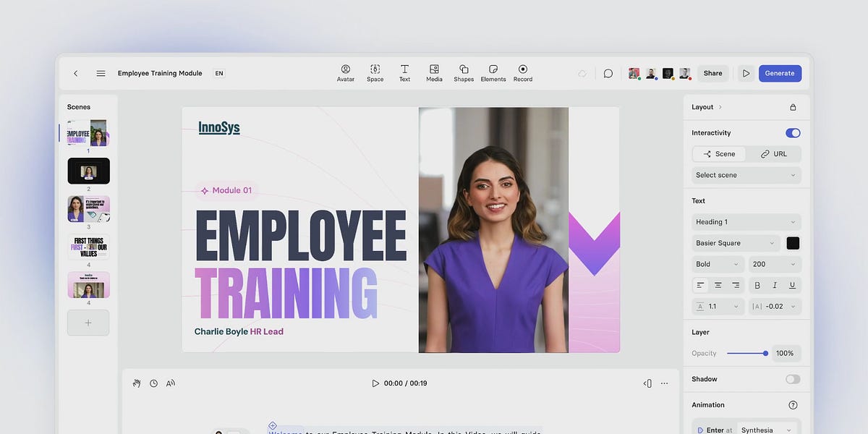Open script panel three-dots menu
868x434 pixels.
664,383
